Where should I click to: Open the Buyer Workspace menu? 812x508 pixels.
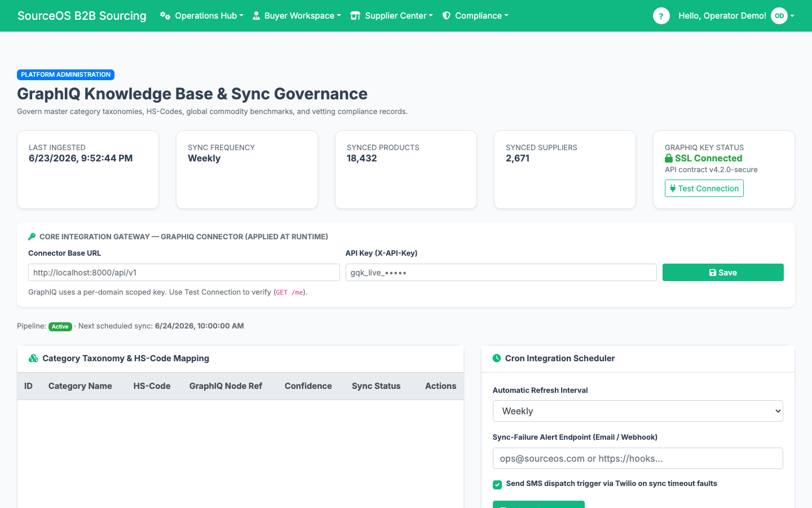coord(296,16)
